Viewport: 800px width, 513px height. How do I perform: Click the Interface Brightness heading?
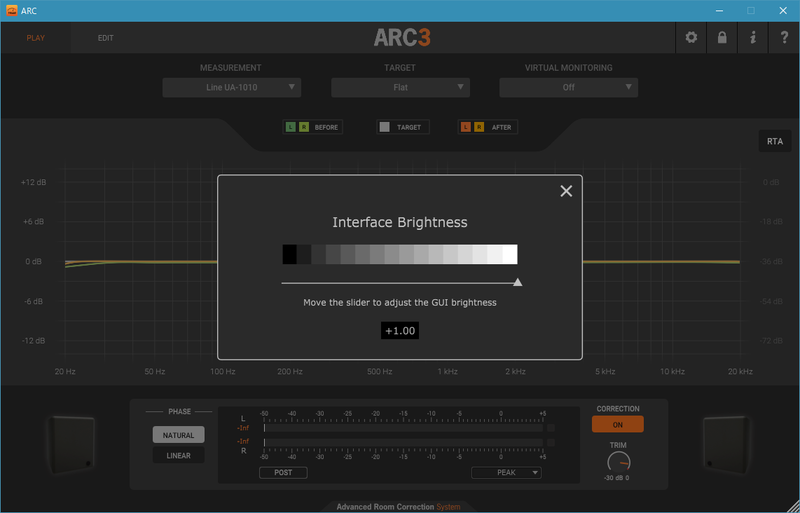click(x=400, y=223)
